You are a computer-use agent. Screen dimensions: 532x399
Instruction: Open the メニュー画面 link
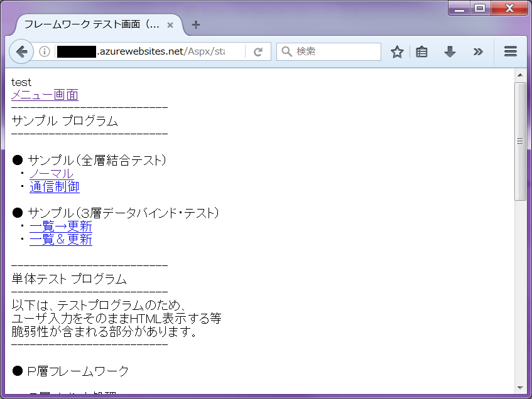45,95
